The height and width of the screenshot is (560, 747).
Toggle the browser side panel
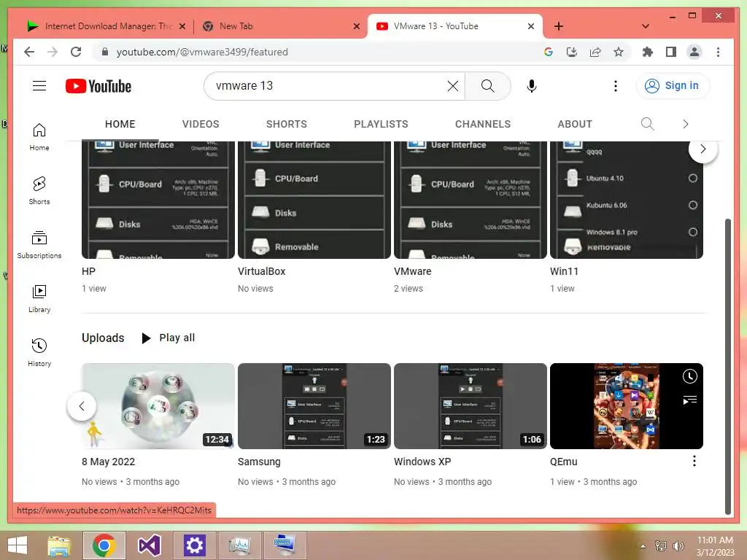point(671,52)
